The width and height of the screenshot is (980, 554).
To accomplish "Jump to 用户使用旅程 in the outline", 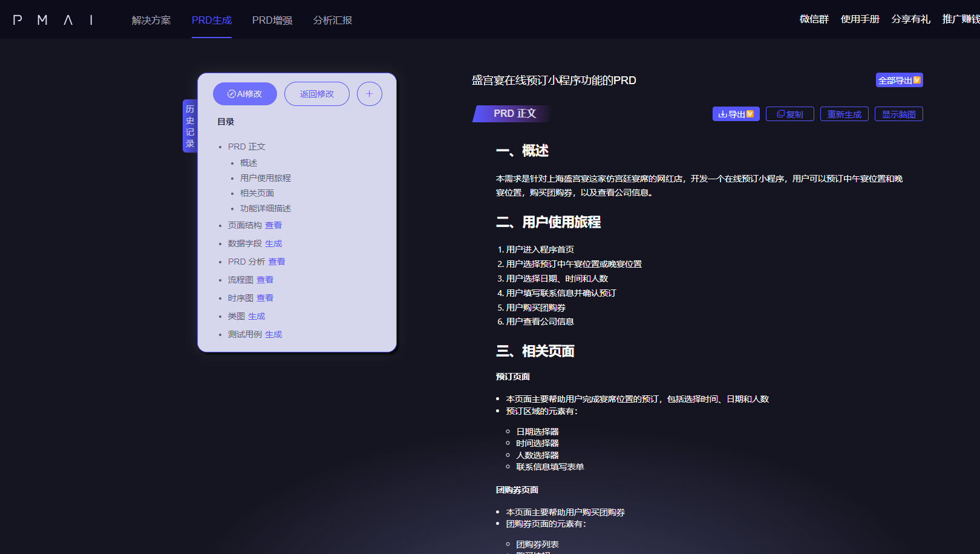I will [266, 178].
